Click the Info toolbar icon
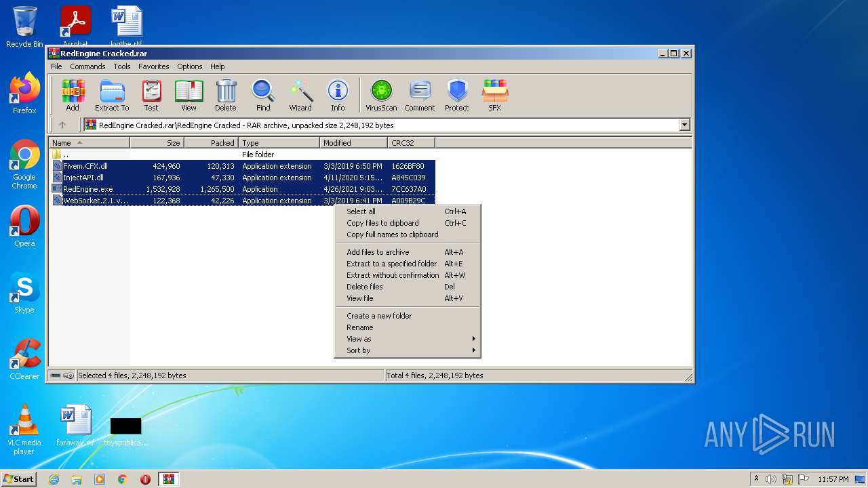This screenshot has height=488, width=868. (338, 96)
